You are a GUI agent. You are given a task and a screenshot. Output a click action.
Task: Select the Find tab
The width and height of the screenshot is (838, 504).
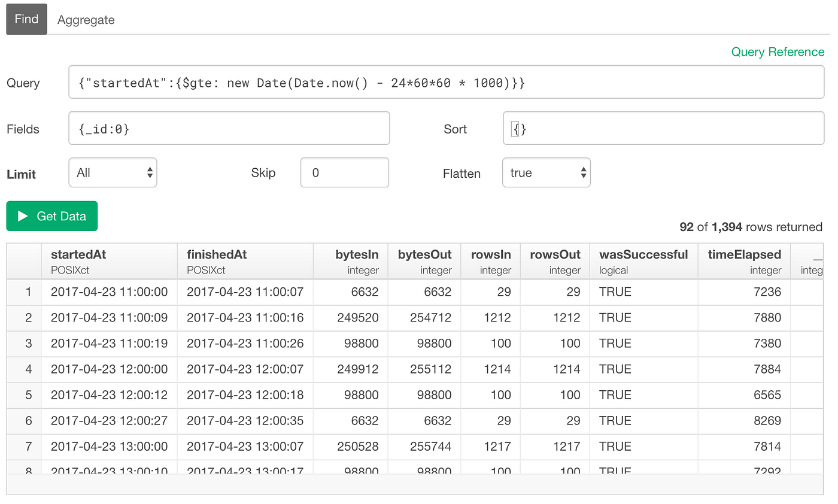point(26,19)
